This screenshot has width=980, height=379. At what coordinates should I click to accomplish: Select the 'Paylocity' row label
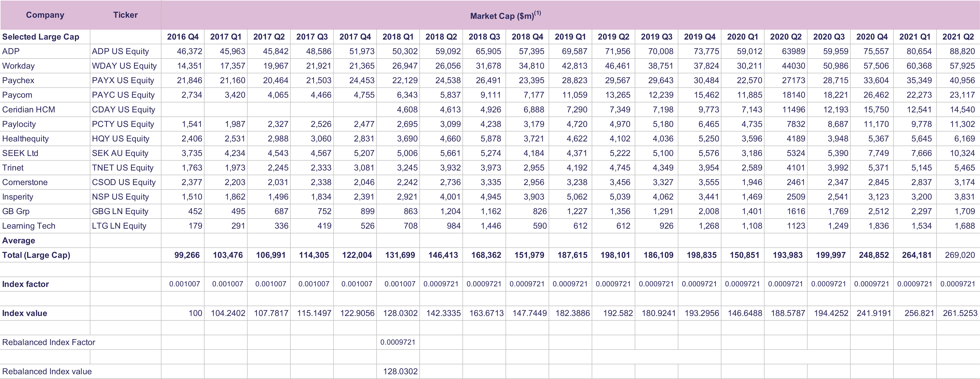(x=19, y=124)
